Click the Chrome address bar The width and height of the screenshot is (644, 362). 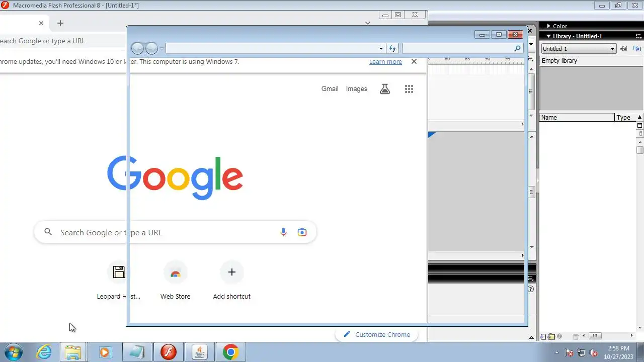pos(63,41)
